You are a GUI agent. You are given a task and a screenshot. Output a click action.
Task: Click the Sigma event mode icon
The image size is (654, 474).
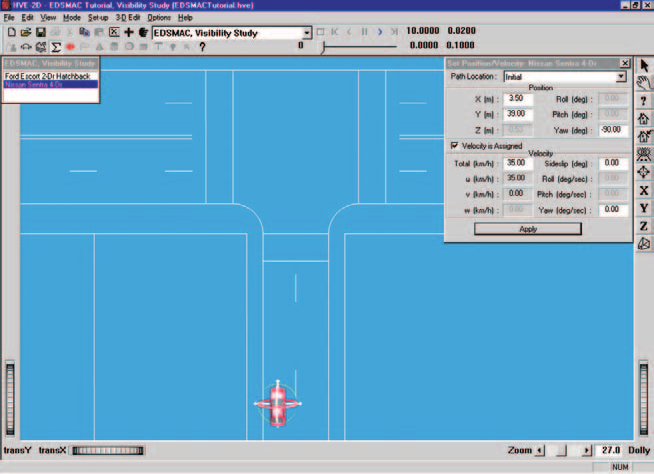coord(55,47)
